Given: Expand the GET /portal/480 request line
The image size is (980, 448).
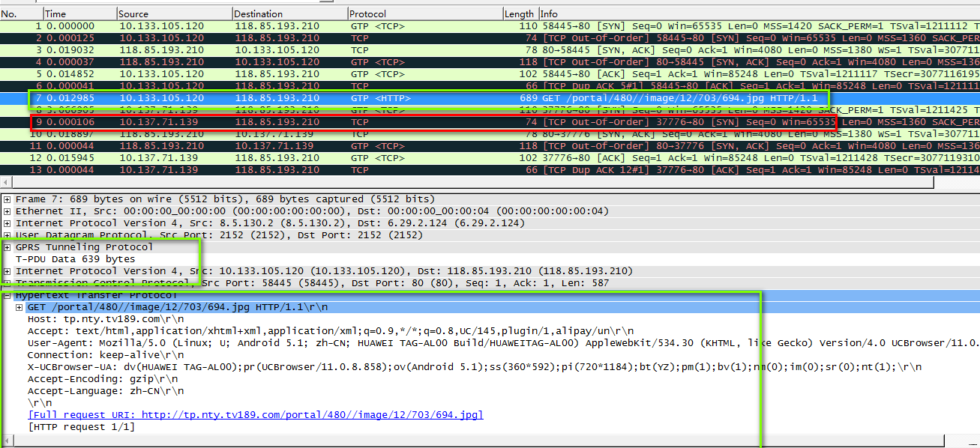Looking at the screenshot, I should point(19,307).
